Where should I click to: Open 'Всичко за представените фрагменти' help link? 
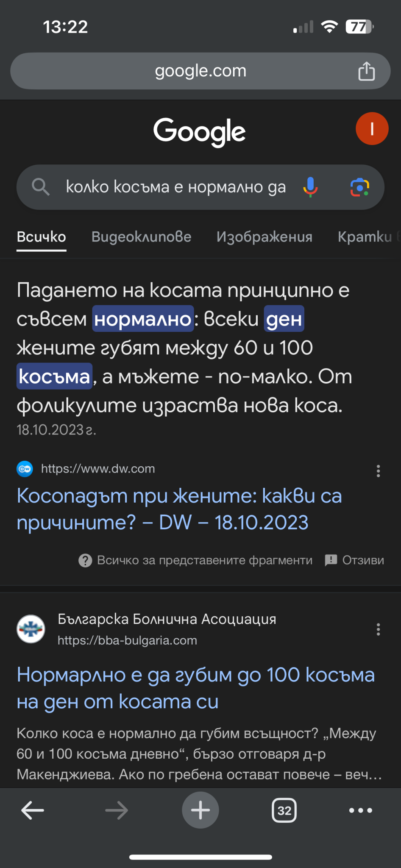tap(196, 560)
